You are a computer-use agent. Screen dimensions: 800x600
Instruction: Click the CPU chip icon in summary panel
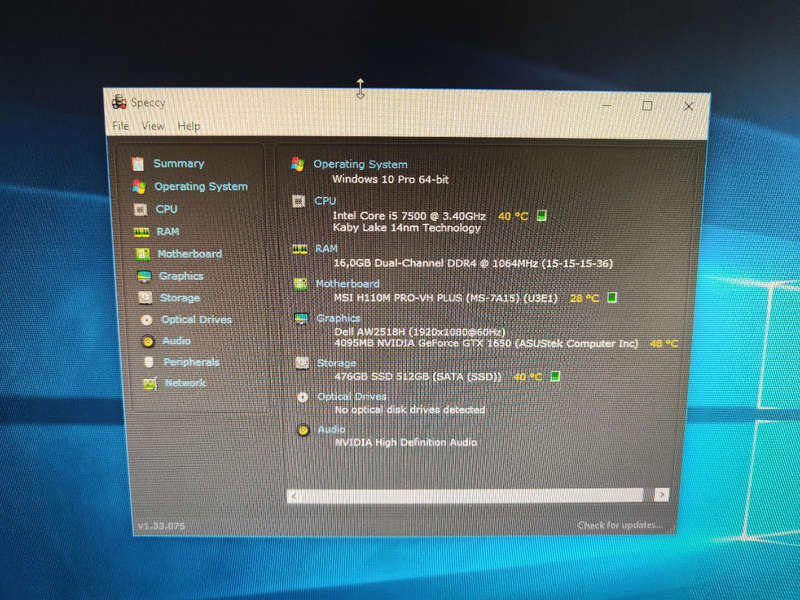point(298,201)
